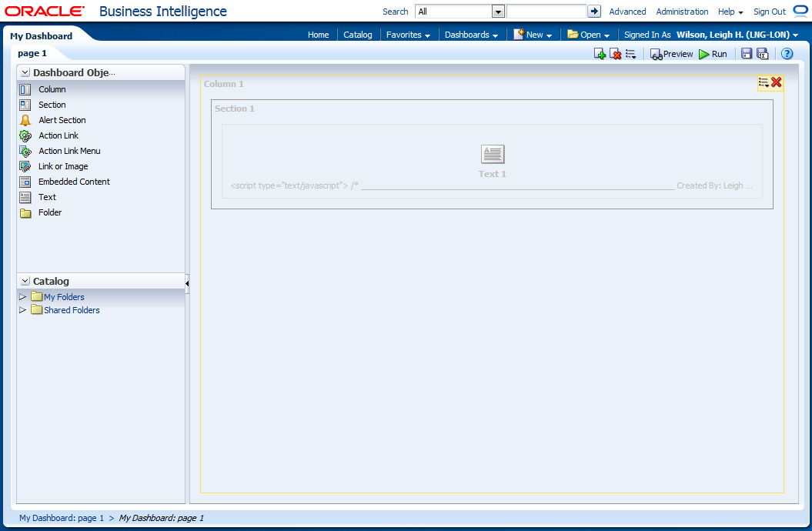Click the Save Dashboard As icon

763,54
